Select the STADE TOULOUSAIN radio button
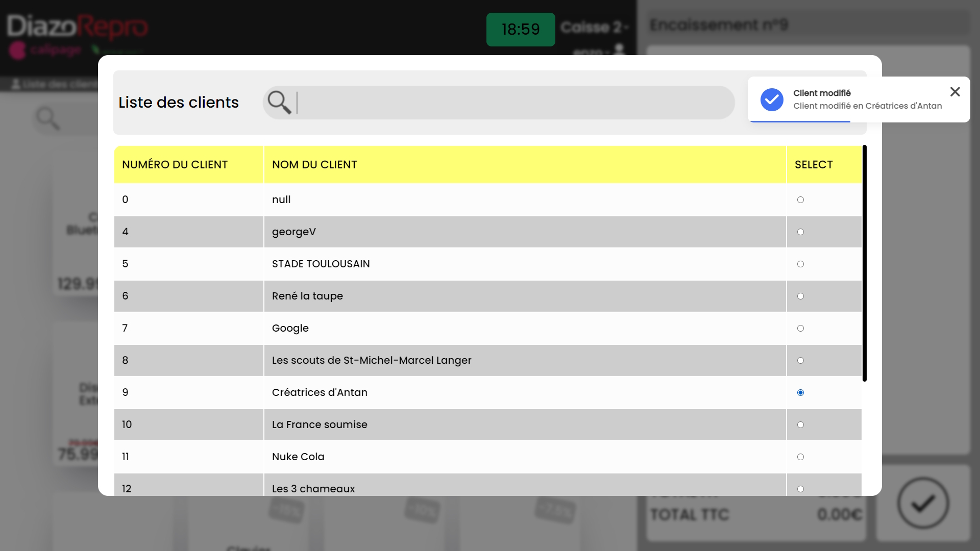980x551 pixels. 800,264
